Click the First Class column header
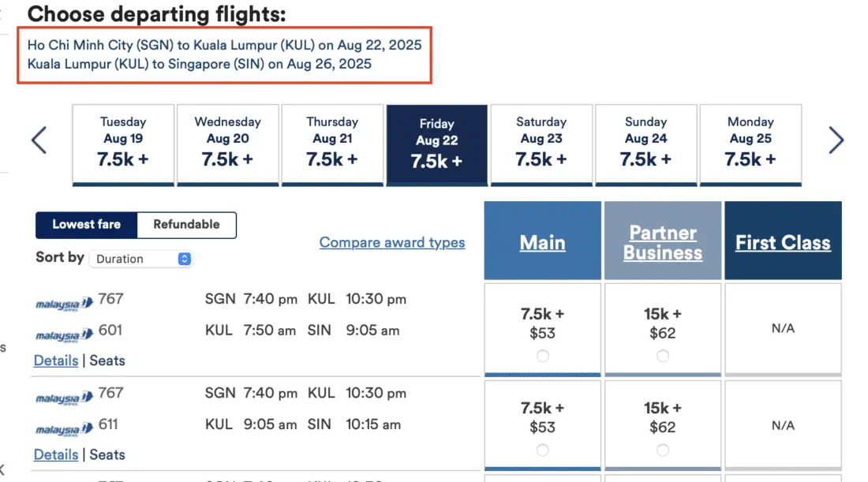 pyautogui.click(x=783, y=242)
